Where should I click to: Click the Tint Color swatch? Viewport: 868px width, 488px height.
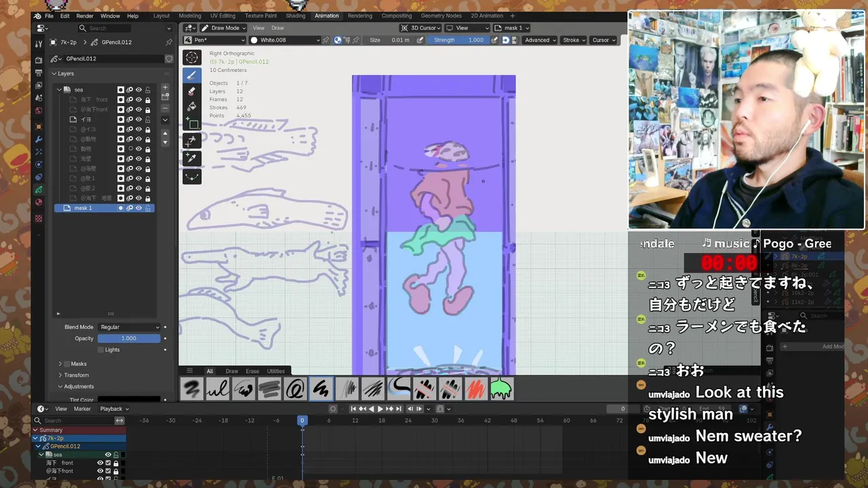tap(130, 400)
